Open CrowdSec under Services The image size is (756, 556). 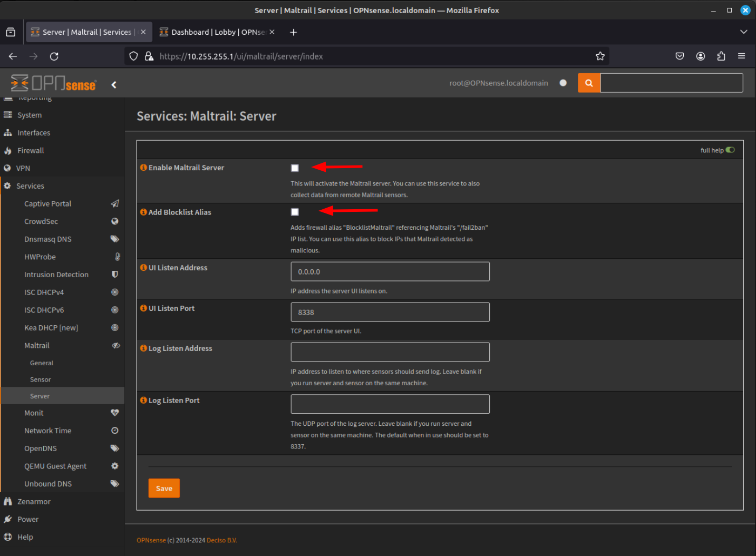[x=62, y=221]
